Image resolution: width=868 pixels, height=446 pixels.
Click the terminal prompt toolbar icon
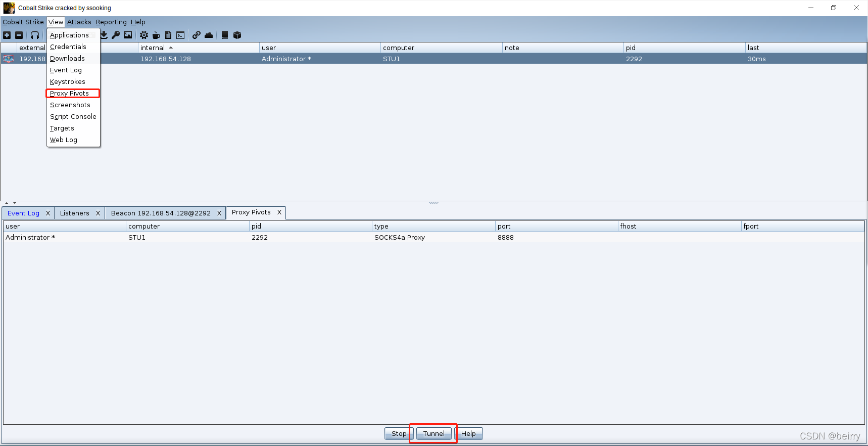click(180, 35)
